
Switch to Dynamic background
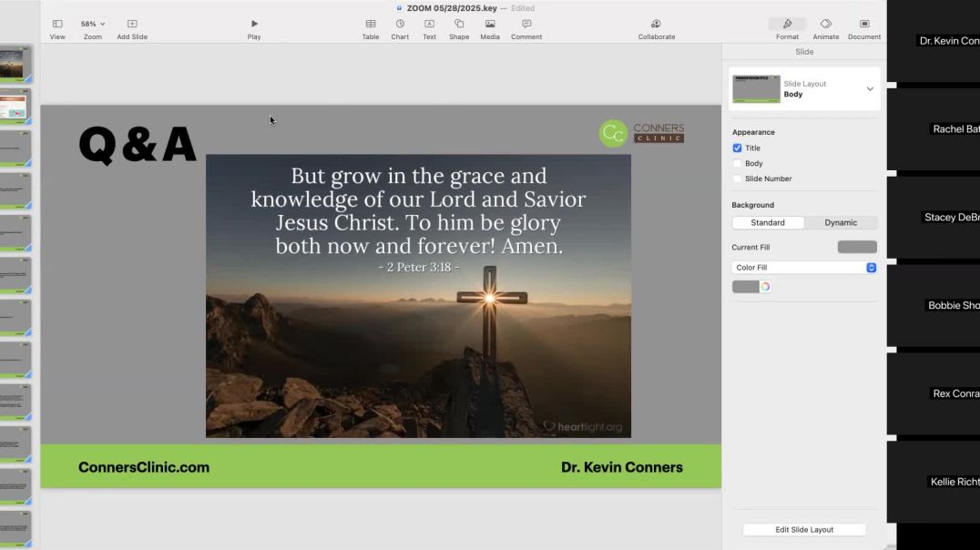click(x=841, y=222)
